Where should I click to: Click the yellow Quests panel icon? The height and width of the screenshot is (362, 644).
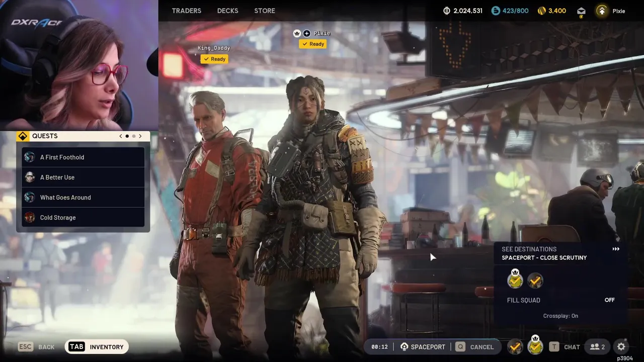[x=23, y=136]
